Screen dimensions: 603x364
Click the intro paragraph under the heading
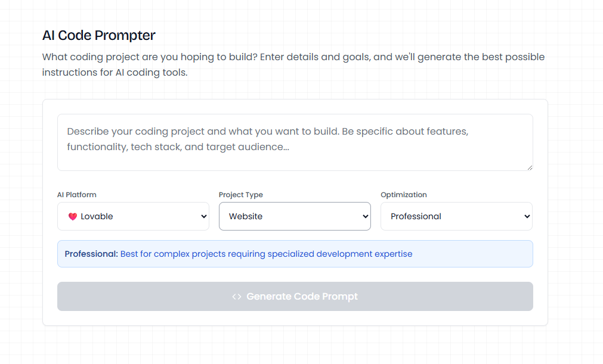click(293, 65)
